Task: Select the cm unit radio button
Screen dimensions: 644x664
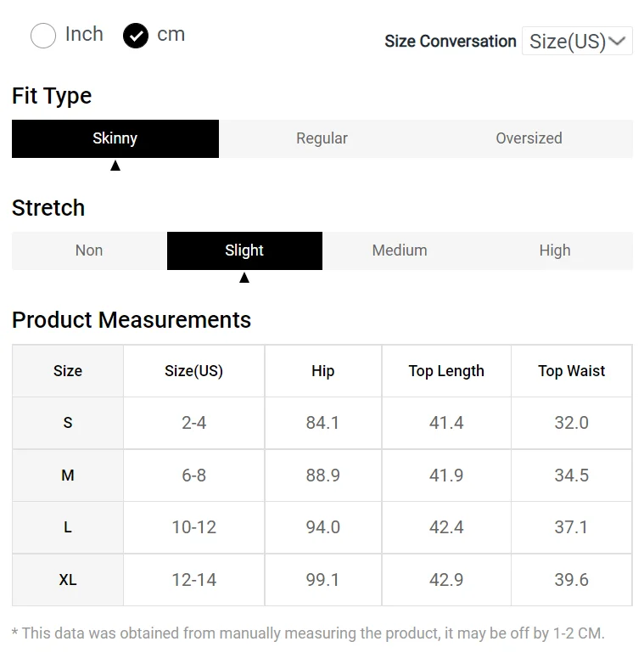Action: (x=136, y=36)
